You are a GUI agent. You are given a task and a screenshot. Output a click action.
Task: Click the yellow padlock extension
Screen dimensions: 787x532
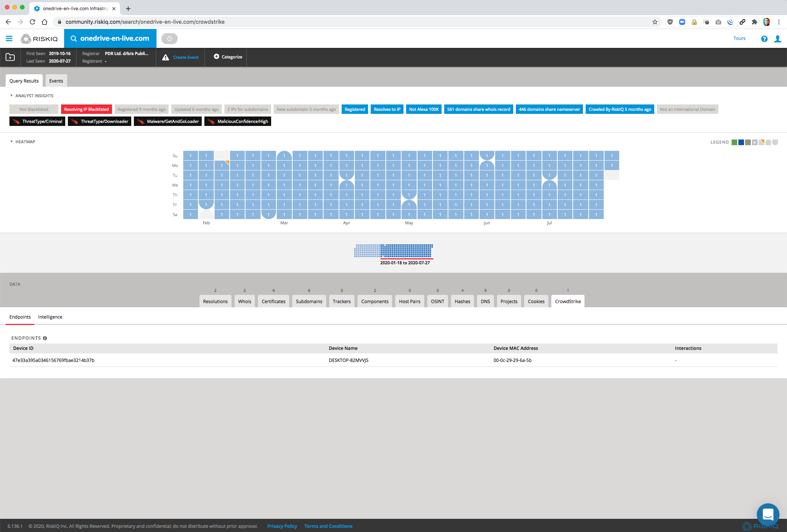(694, 22)
